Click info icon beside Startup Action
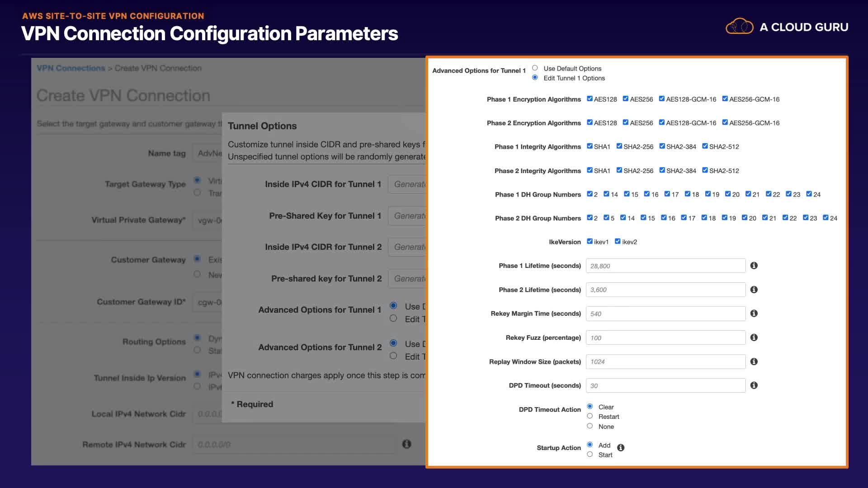The image size is (868, 488). pyautogui.click(x=621, y=448)
